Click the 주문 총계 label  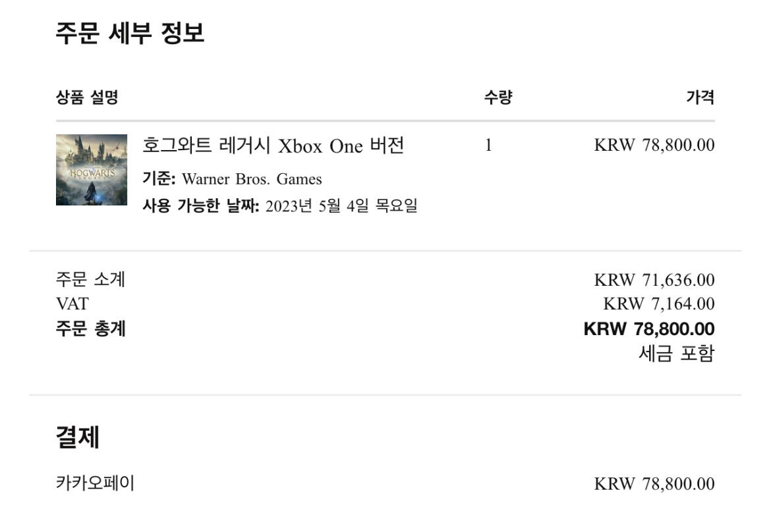point(90,328)
